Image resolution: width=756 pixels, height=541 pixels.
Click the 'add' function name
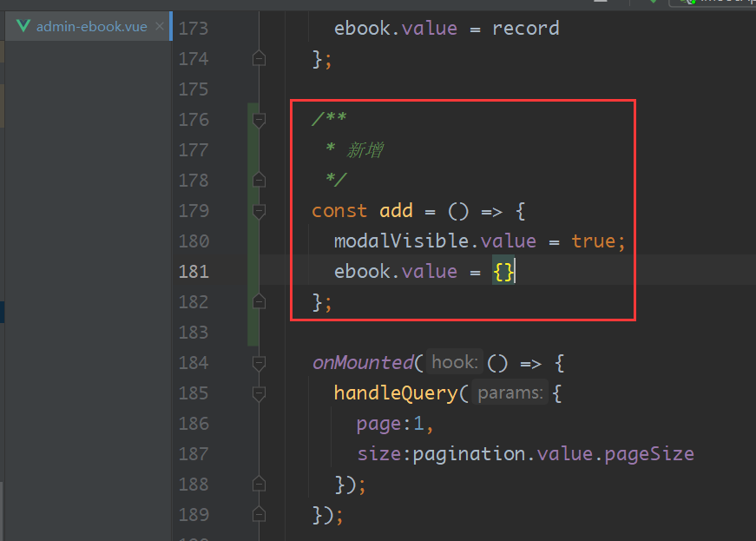pyautogui.click(x=397, y=211)
